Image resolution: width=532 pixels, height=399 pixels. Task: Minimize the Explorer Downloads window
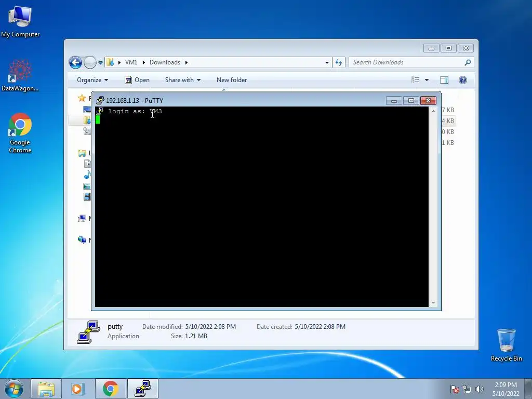(431, 48)
